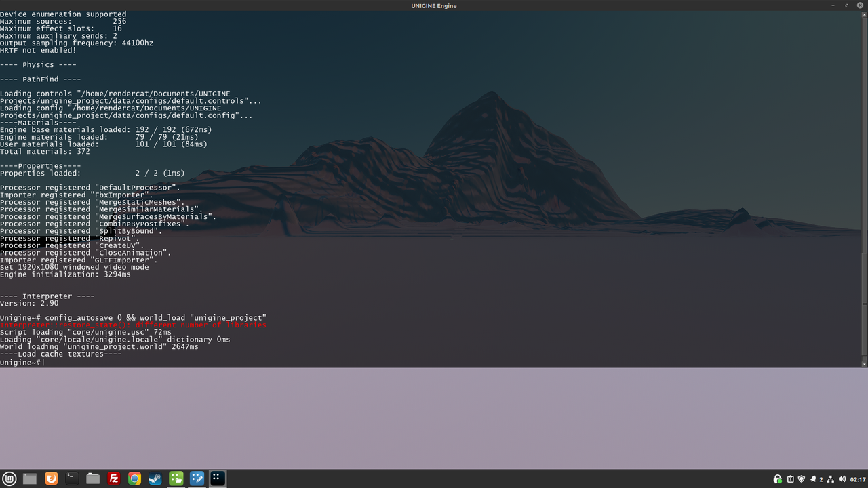This screenshot has width=868, height=488.
Task: Click the 'Version: 2.90' console line
Action: pyautogui.click(x=29, y=303)
